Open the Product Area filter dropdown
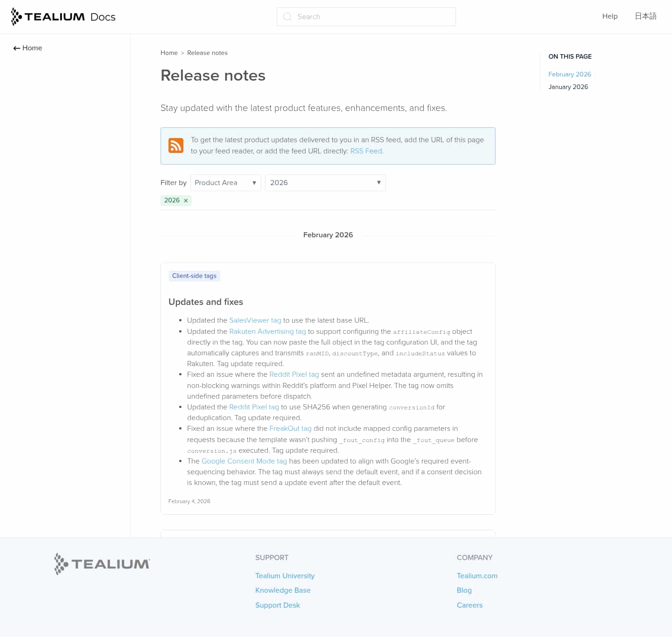 click(x=226, y=183)
